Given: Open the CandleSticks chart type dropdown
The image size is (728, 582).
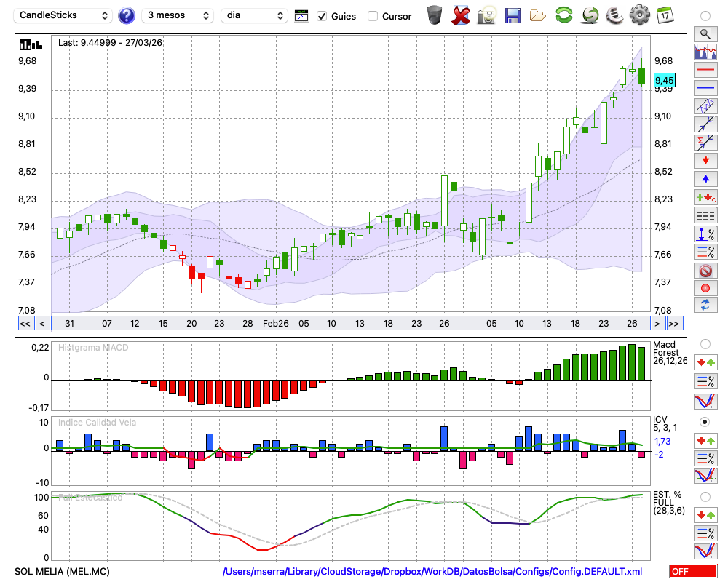Looking at the screenshot, I should (64, 15).
